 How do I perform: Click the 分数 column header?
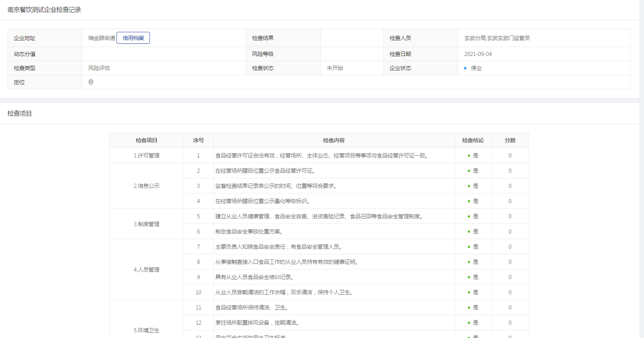(x=510, y=140)
